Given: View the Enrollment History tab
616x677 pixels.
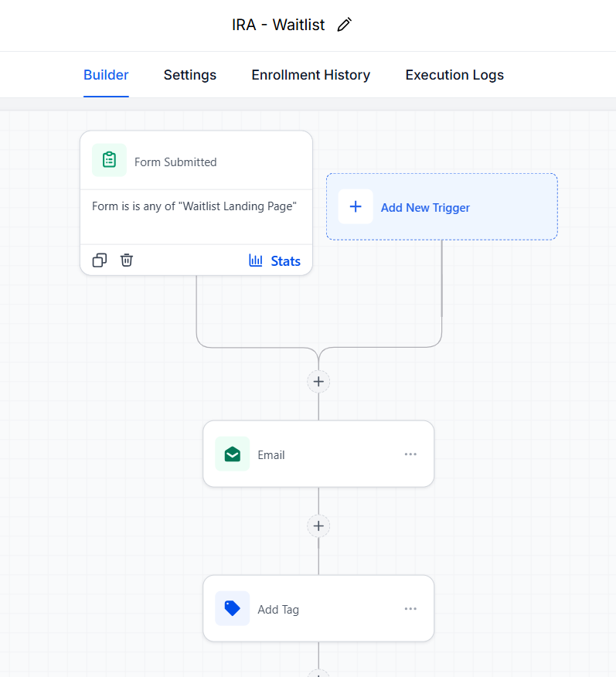Looking at the screenshot, I should [x=311, y=75].
